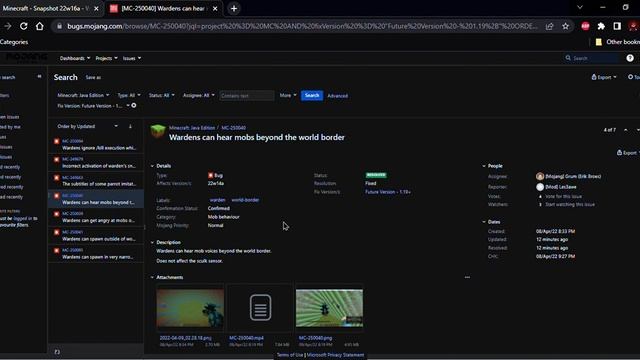Open the Status: All filter dropdown
The height and width of the screenshot is (360, 640).
pos(161,96)
